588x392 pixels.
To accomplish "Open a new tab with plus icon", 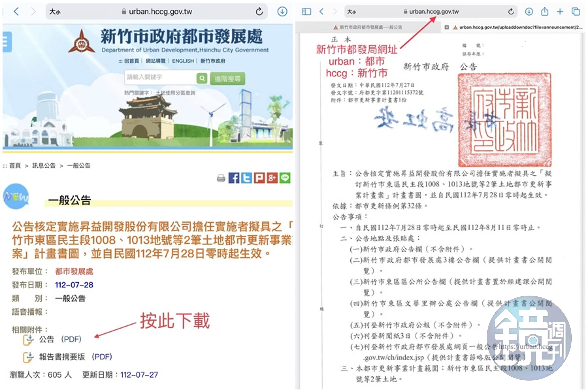I will [560, 12].
